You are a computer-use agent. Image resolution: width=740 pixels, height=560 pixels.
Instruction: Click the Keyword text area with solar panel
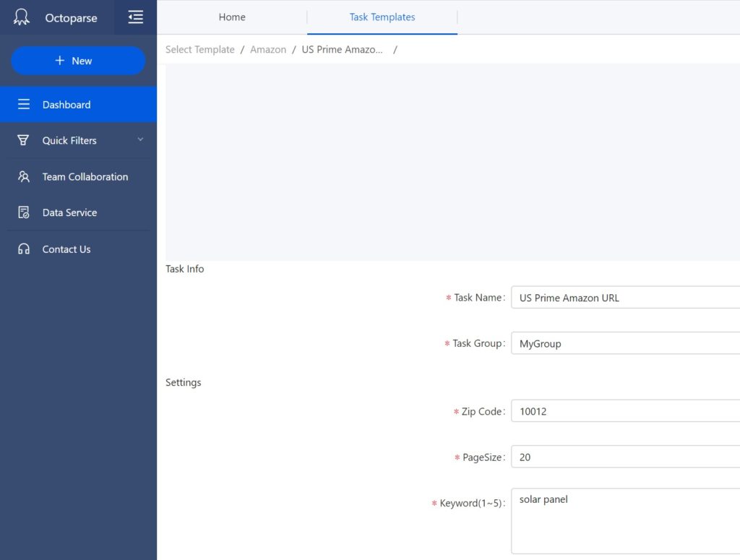(625, 521)
